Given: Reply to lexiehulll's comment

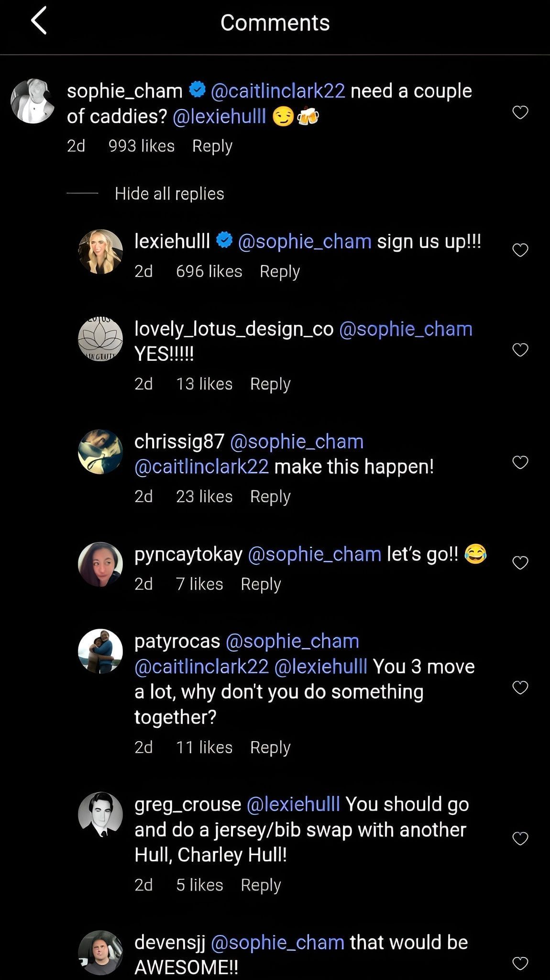Looking at the screenshot, I should pyautogui.click(x=280, y=271).
